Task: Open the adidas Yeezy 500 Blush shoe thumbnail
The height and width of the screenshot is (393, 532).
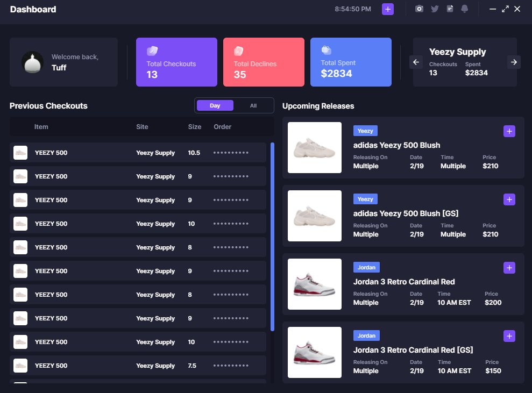Action: 315,147
